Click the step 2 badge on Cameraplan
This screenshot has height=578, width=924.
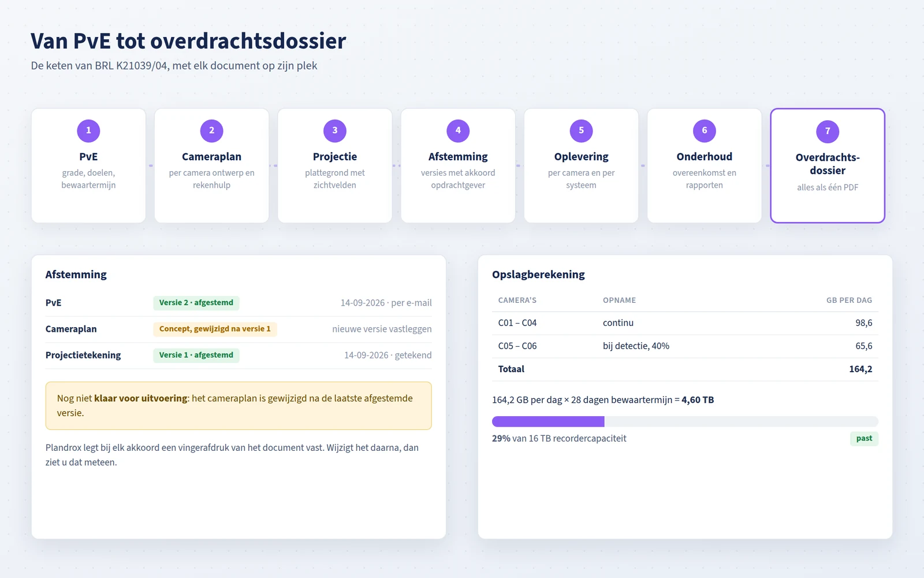(x=211, y=131)
